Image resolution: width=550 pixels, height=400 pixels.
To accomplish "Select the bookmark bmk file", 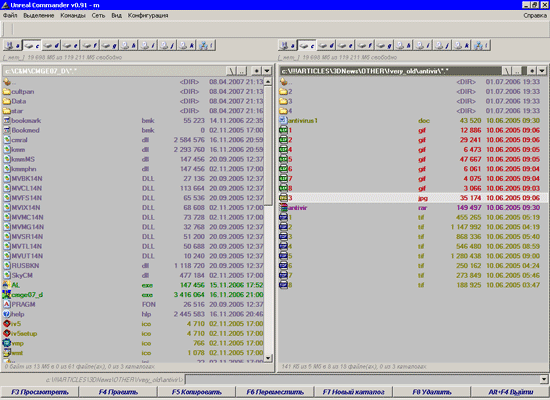I will pos(133,120).
